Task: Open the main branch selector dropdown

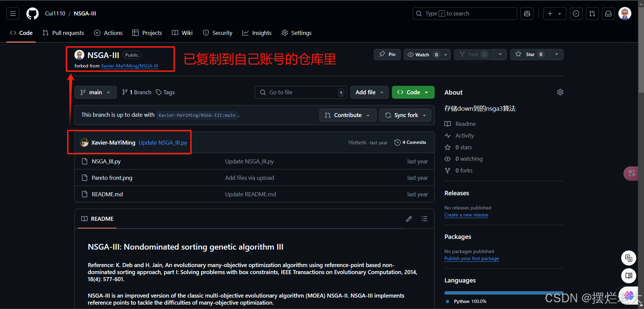Action: 96,92
